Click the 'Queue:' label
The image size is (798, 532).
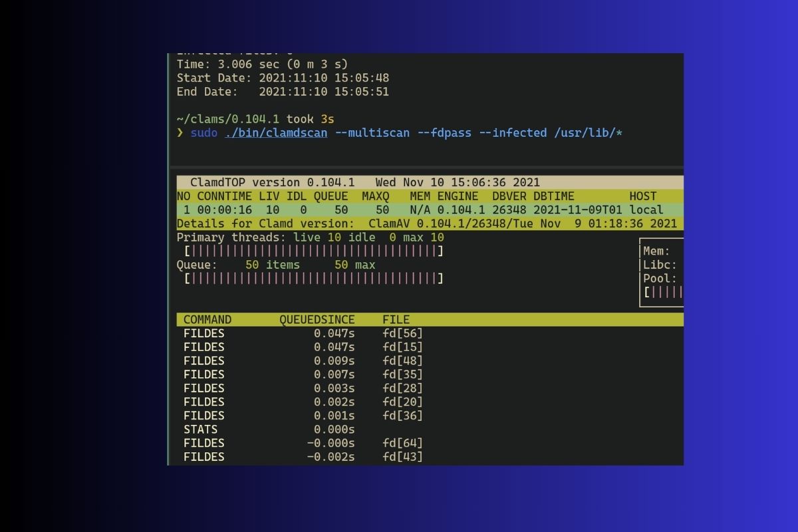pos(197,265)
